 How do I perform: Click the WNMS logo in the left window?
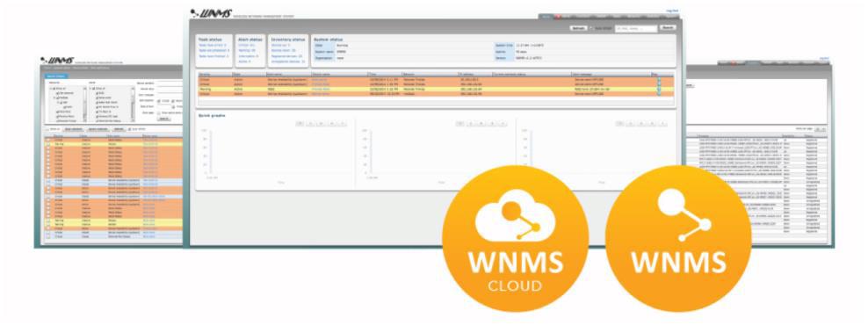[57, 61]
